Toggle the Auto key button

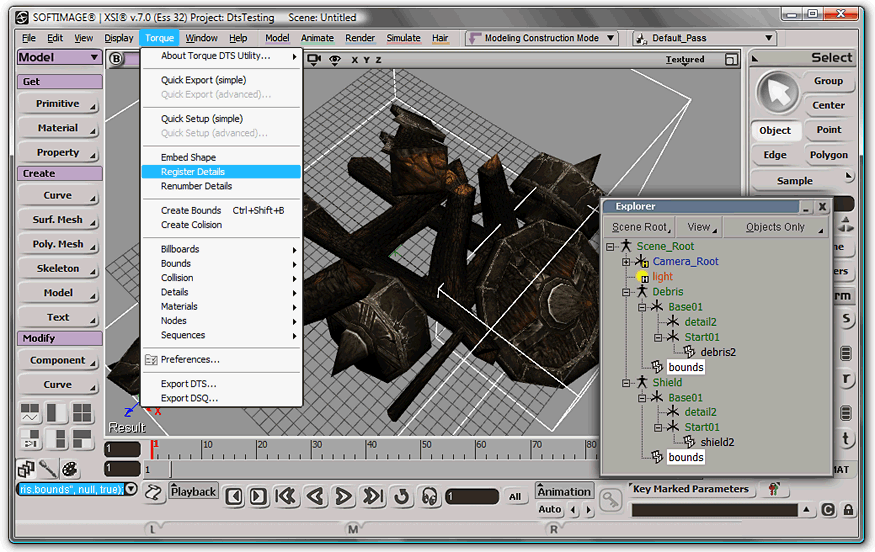[x=550, y=509]
